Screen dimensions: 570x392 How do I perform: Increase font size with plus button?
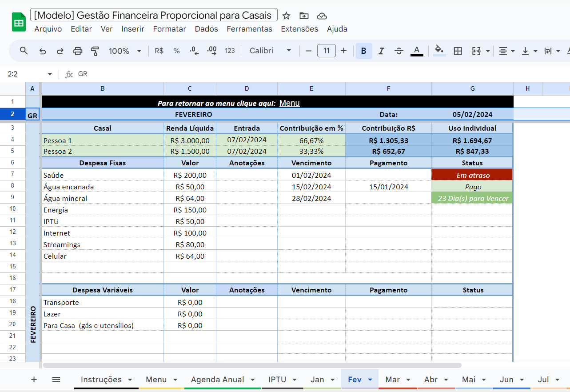click(343, 51)
